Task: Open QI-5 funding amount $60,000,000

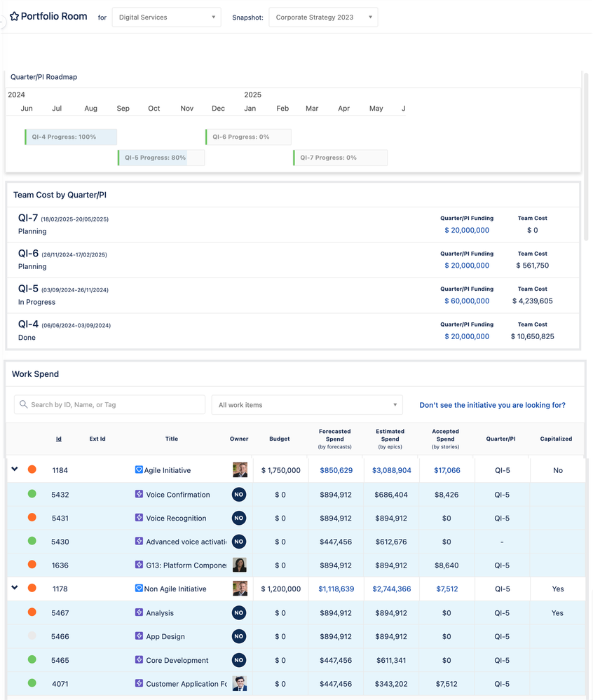Action: click(x=467, y=301)
